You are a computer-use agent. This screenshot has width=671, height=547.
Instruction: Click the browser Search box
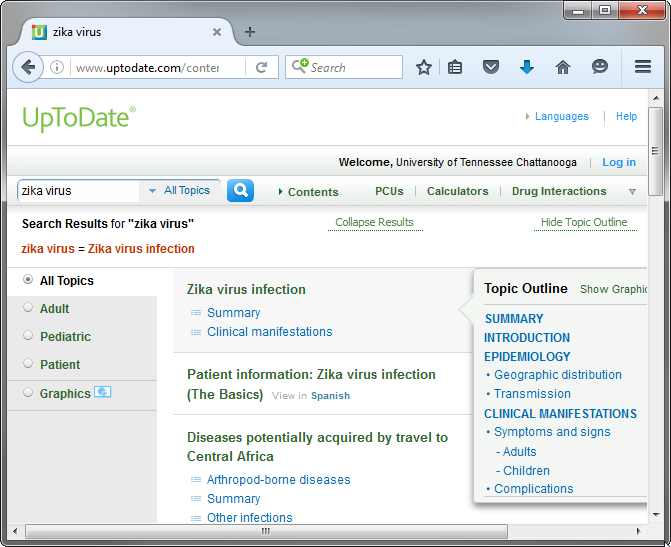click(344, 67)
